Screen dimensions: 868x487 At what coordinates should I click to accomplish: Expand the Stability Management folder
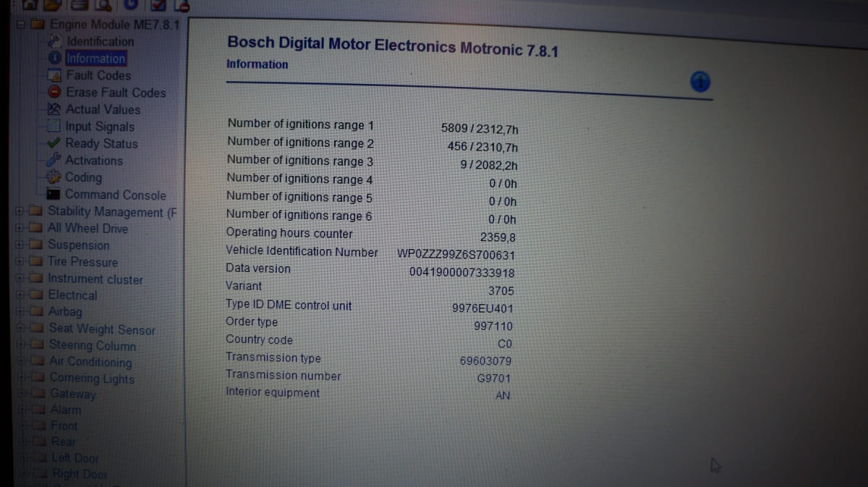tap(19, 211)
